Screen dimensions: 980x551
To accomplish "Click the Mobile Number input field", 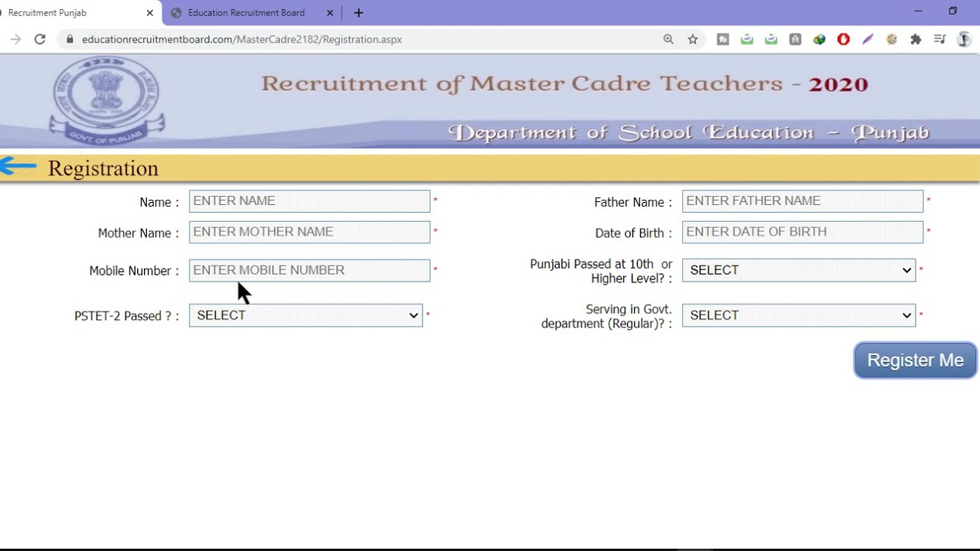I will [309, 270].
